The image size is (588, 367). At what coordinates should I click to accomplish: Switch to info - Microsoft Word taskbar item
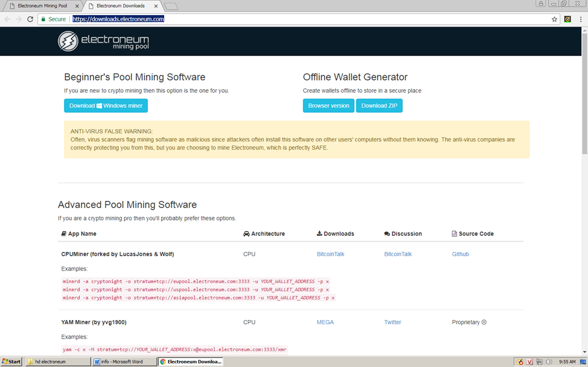[x=124, y=362]
